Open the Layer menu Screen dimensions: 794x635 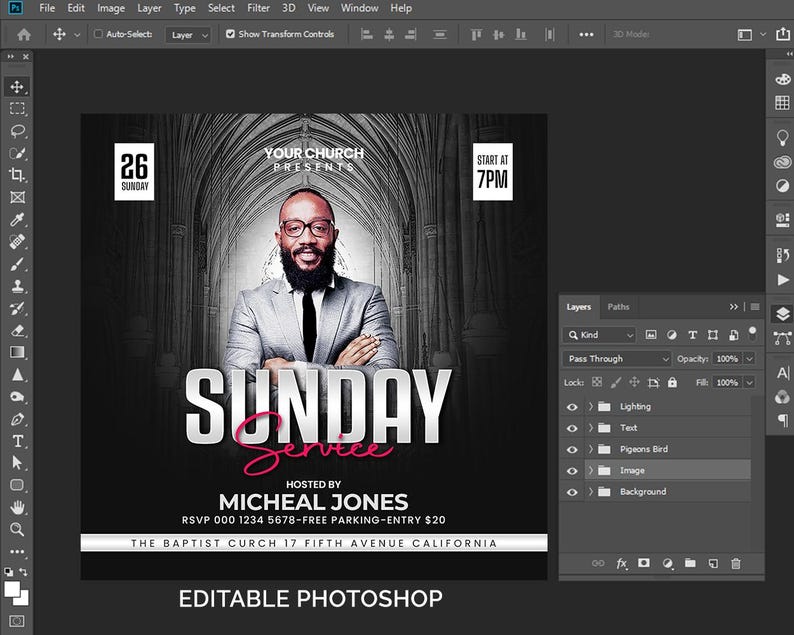[149, 8]
